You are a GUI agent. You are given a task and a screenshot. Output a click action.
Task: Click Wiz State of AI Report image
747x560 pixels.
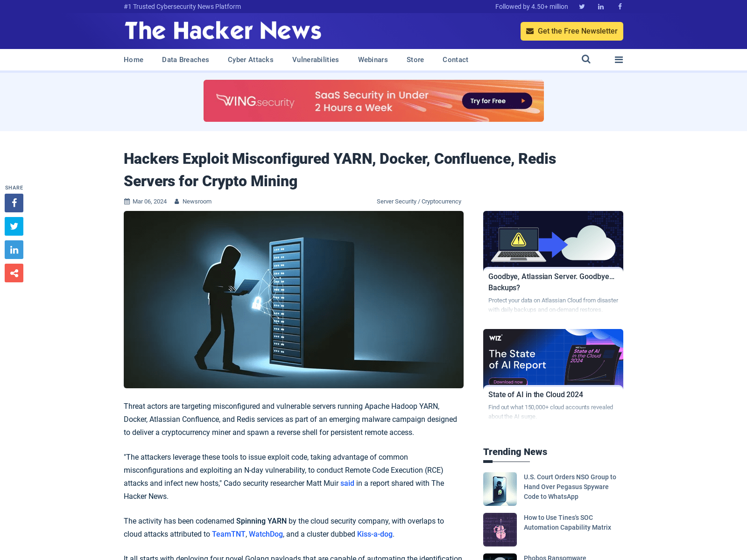pos(553,357)
